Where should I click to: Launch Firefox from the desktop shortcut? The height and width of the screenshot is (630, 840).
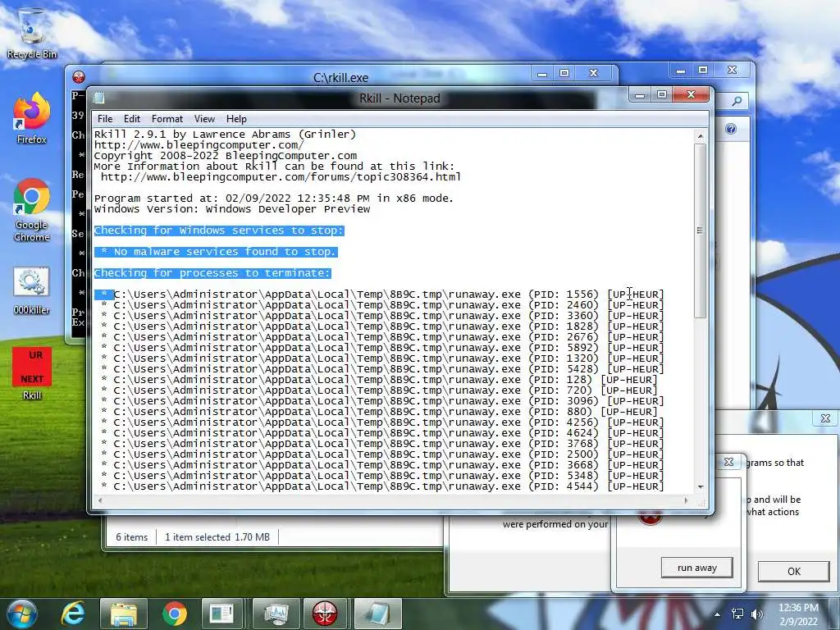tap(32, 119)
